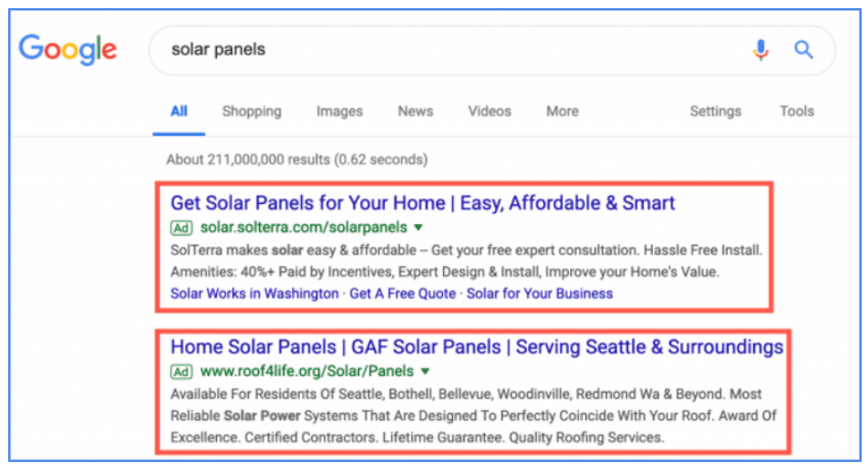Open 'Home Solar Panels | GAF Solar Panels' ad
The width and height of the screenshot is (868, 472).
point(476,347)
